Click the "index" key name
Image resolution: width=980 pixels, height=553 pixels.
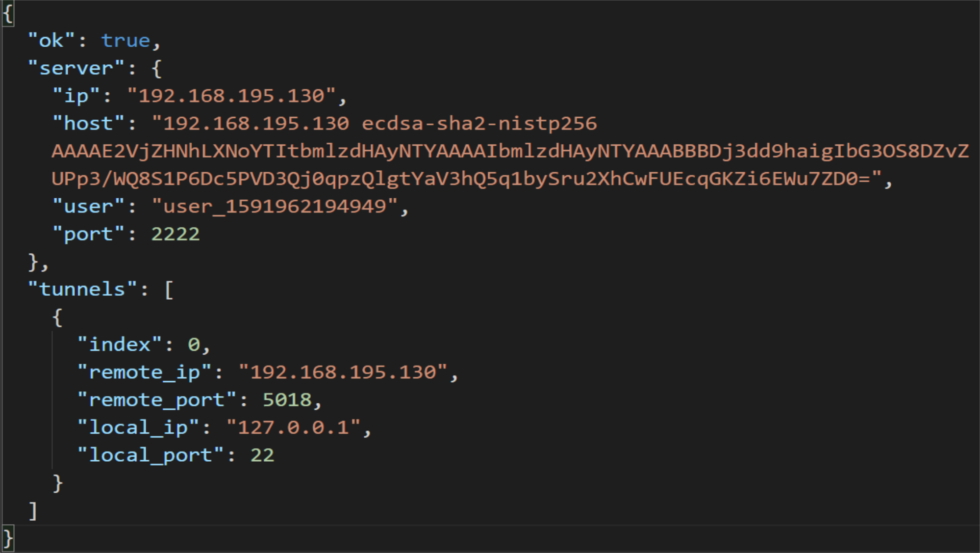(x=119, y=345)
